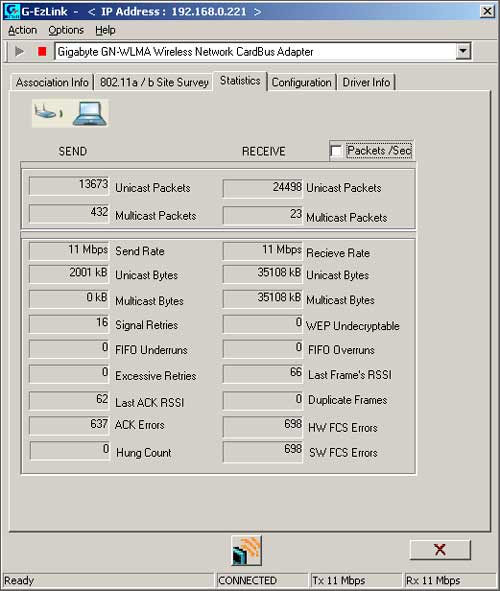Viewport: 500px width, 591px height.
Task: Click the wireless connection status icon
Action: tap(246, 551)
